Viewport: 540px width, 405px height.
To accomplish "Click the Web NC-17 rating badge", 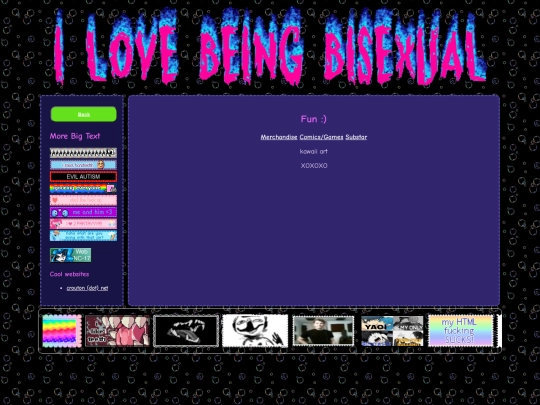I will [71, 255].
